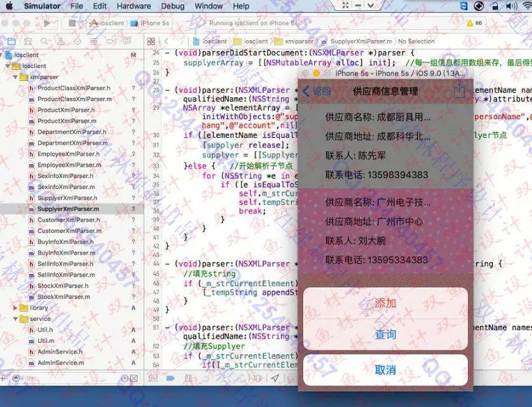The image size is (532, 407).
Task: Tap the 成都厨具用 supplier row
Action: click(x=385, y=146)
